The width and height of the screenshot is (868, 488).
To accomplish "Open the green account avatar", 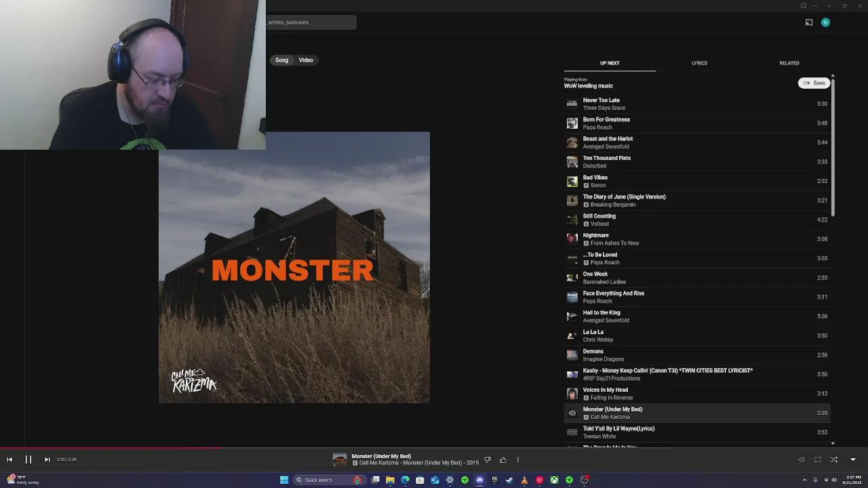I will point(825,22).
